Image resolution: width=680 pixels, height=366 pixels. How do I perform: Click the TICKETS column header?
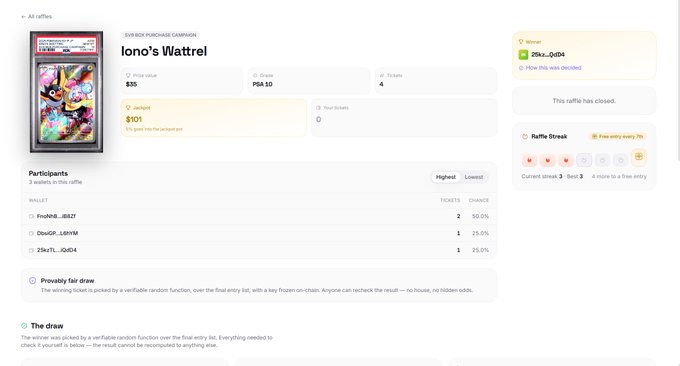(x=450, y=200)
